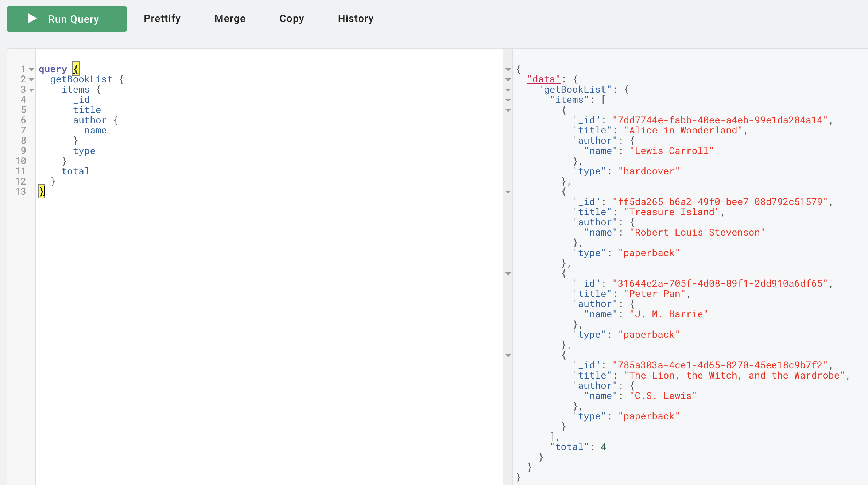Image resolution: width=868 pixels, height=485 pixels.
Task: Collapse the Peter Pan object in the response
Action: pos(508,273)
